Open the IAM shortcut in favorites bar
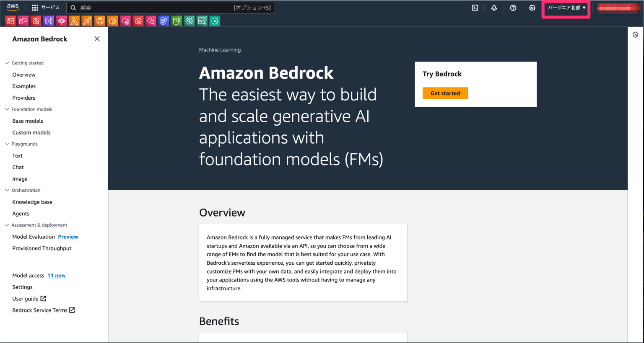 coord(10,21)
